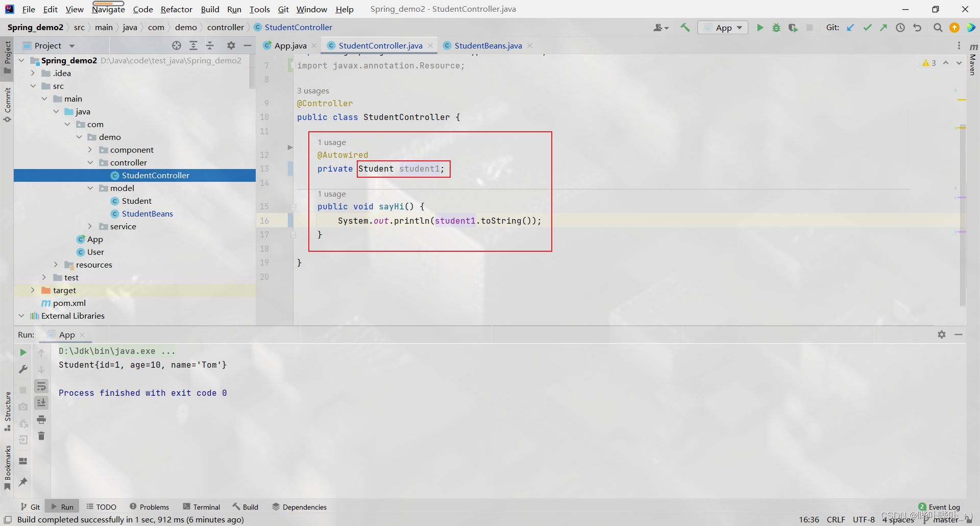This screenshot has height=526, width=980.
Task: Change UTF-8 file encoding in status bar
Action: 864,519
